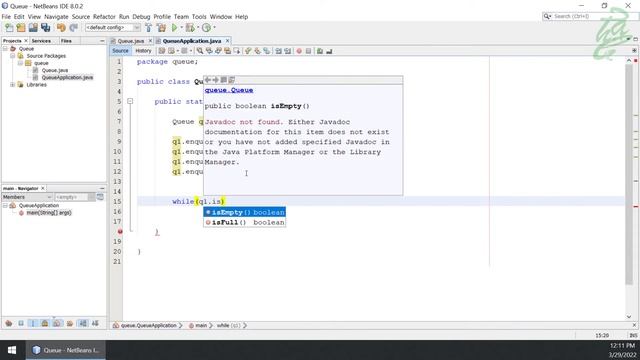Switch to the Queue.java editor tab
The height and width of the screenshot is (360, 640).
coord(131,41)
